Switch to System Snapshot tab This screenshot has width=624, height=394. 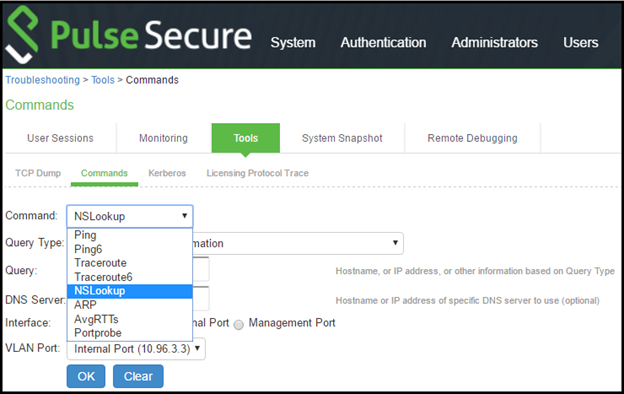[342, 138]
